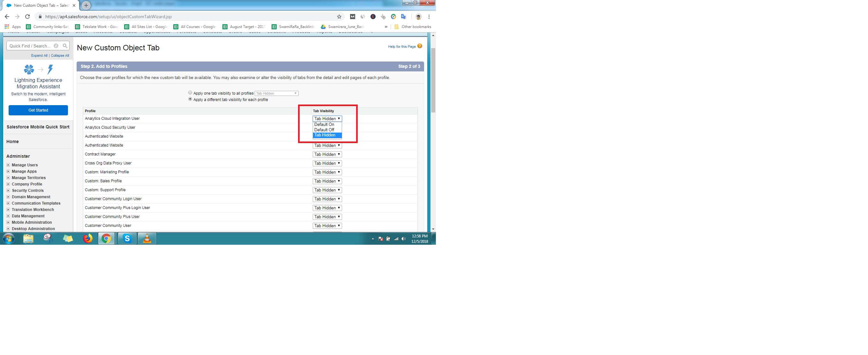This screenshot has height=355, width=868.
Task: Open Salesforce Mobile Quick Start
Action: [38, 127]
